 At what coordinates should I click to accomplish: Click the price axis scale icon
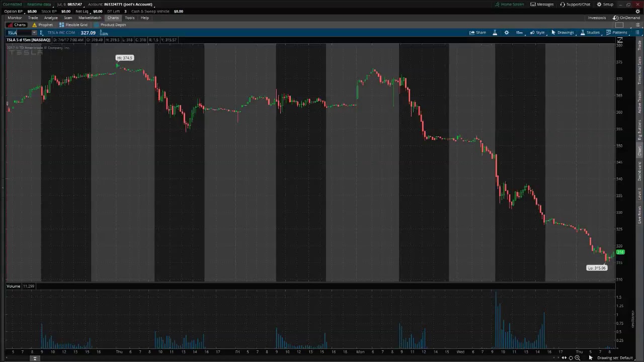click(620, 40)
